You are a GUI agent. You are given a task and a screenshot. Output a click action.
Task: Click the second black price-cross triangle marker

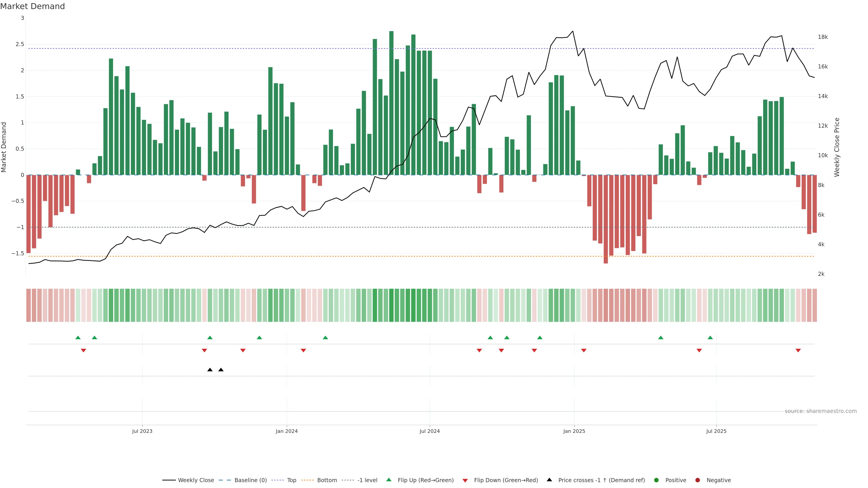[x=221, y=370]
